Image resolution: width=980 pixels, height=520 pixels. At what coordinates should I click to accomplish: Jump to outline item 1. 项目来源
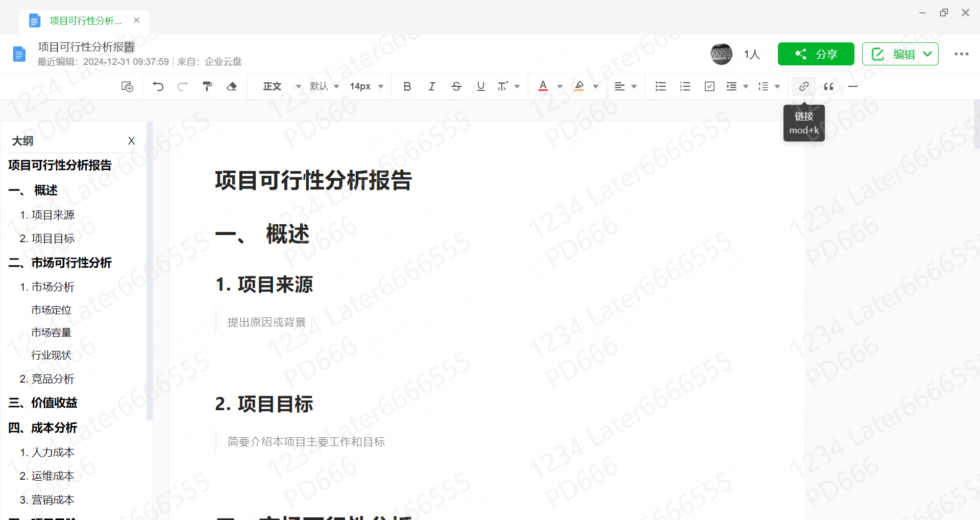pyautogui.click(x=47, y=215)
